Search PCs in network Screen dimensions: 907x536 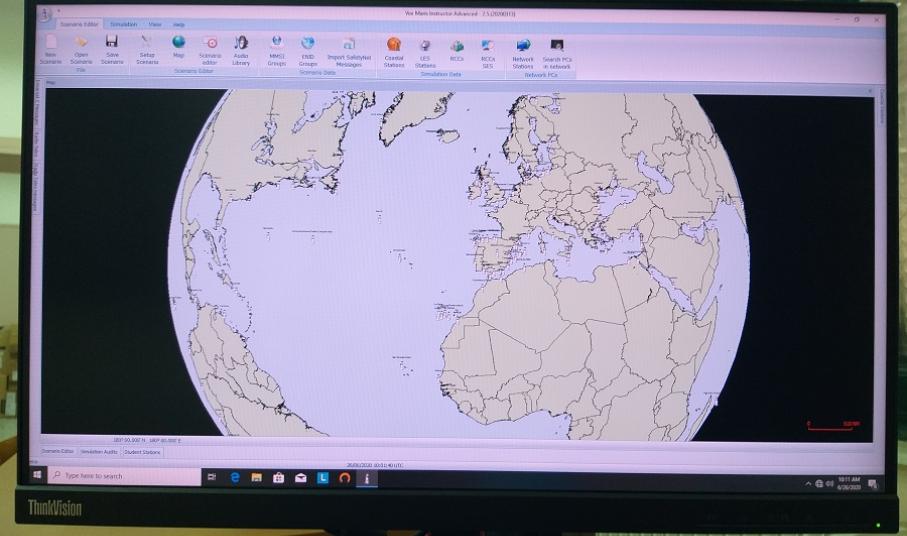pyautogui.click(x=557, y=47)
